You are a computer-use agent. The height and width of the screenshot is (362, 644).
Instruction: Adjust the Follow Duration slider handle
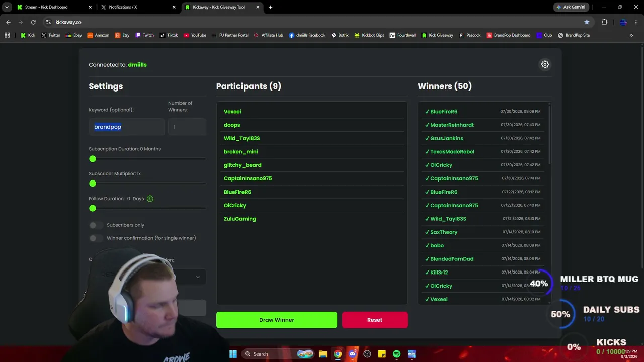point(93,208)
